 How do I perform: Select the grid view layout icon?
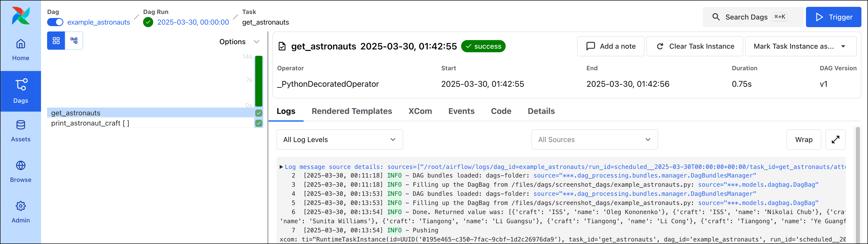(56, 41)
